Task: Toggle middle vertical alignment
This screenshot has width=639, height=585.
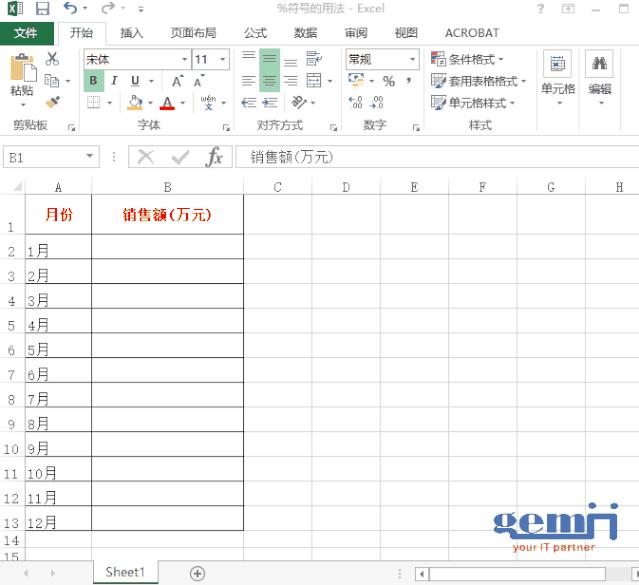Action: pos(269,59)
